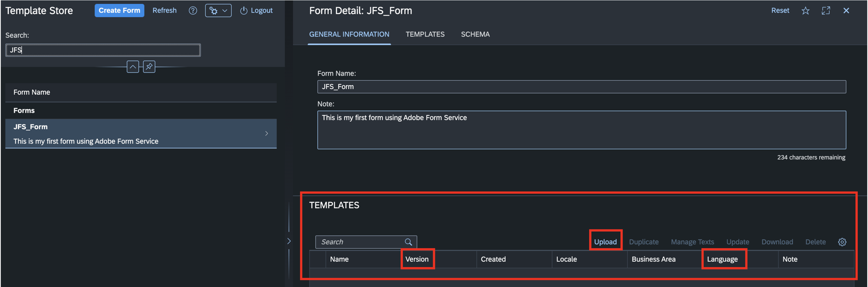Open JFS_Form entry in forms list
868x287 pixels.
[x=141, y=133]
